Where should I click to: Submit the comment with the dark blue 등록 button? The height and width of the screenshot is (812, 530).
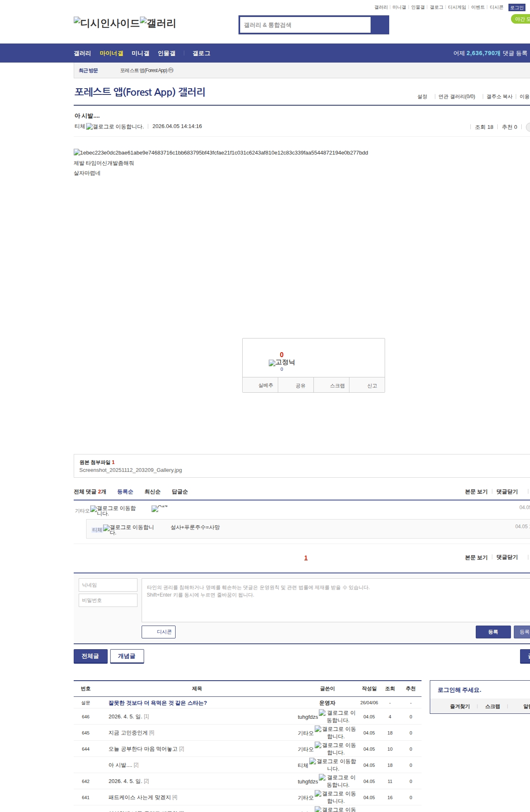(493, 632)
